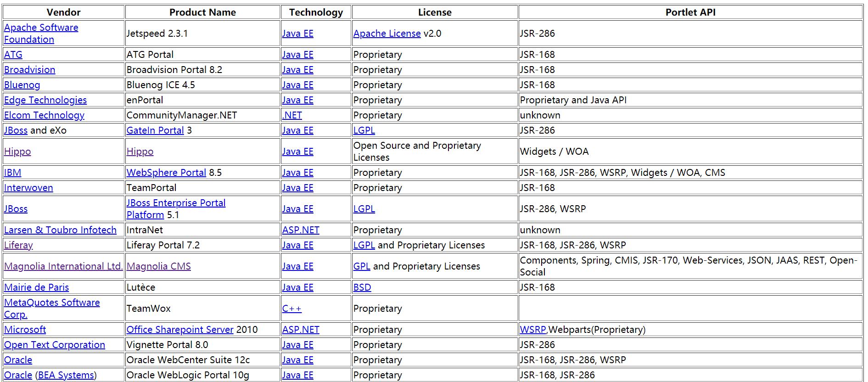Click the Mairie de Paris link
Screen dimensions: 868x382
[36, 287]
